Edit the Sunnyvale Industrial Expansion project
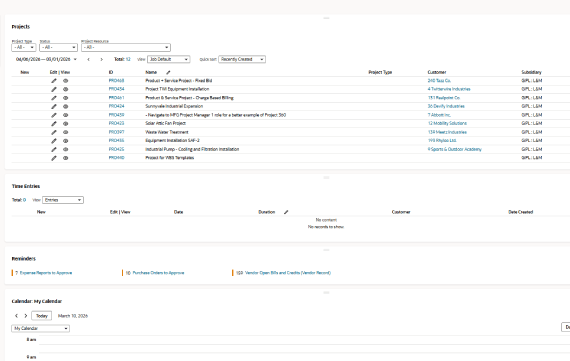This screenshot has width=570, height=361. click(54, 107)
